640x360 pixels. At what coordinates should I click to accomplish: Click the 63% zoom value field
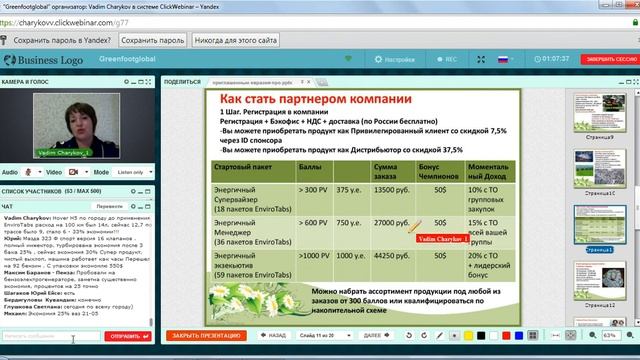[611, 336]
